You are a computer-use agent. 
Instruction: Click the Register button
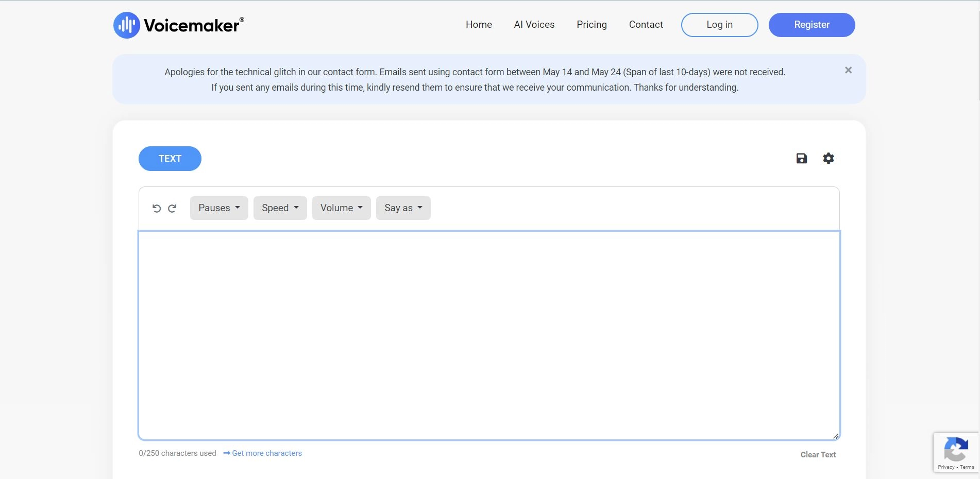click(x=812, y=25)
